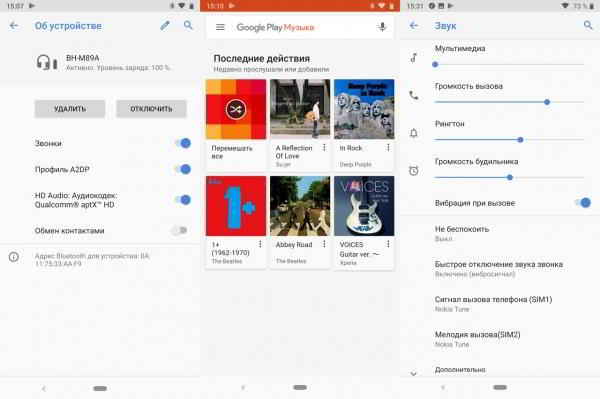Open search in the Об устройстве screen
The width and height of the screenshot is (600, 399).
pos(188,25)
